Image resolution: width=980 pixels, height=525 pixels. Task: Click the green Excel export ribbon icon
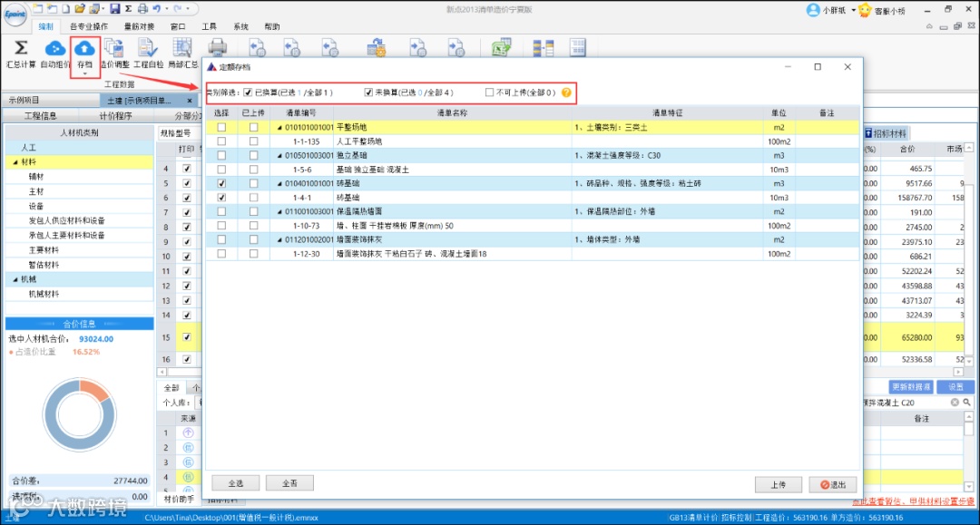click(501, 48)
